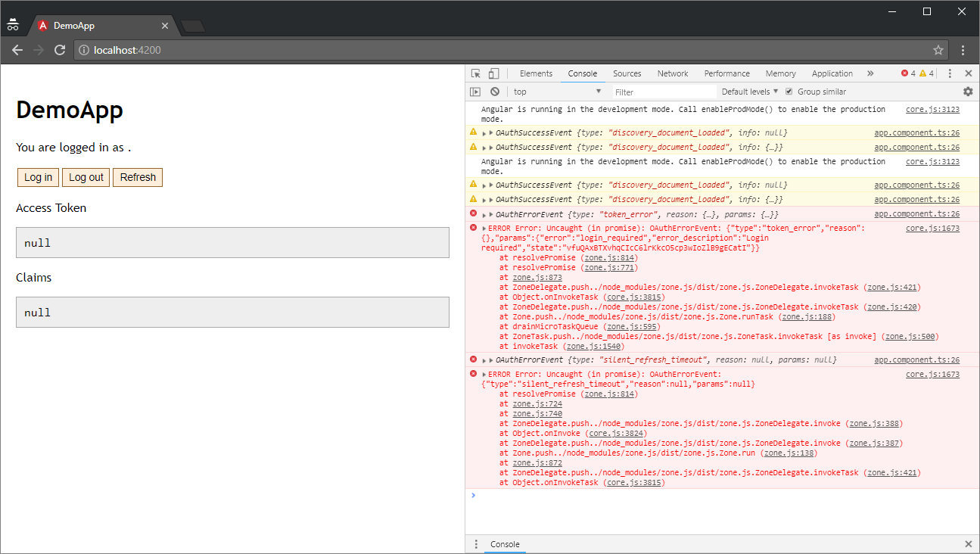This screenshot has width=980, height=554.
Task: Close the DemoApp browser tab
Action: (165, 26)
